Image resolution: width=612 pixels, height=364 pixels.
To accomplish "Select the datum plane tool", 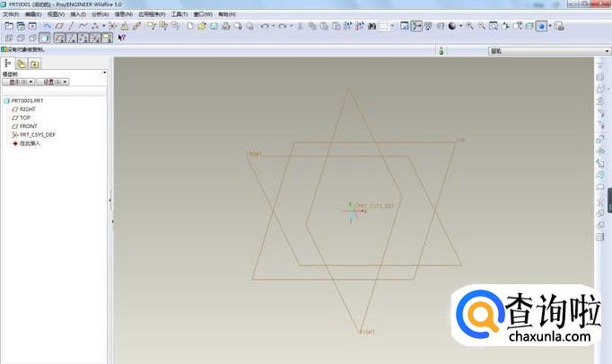I will click(59, 26).
